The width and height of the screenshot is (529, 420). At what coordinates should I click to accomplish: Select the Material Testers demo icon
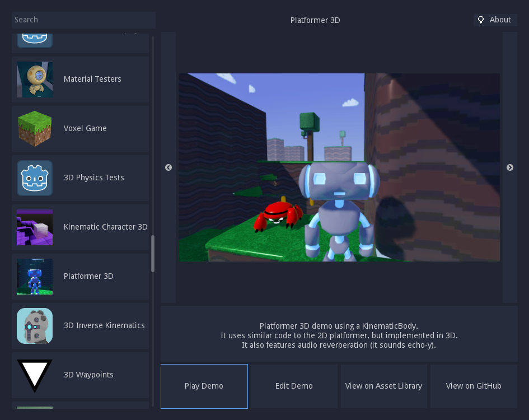click(x=35, y=79)
